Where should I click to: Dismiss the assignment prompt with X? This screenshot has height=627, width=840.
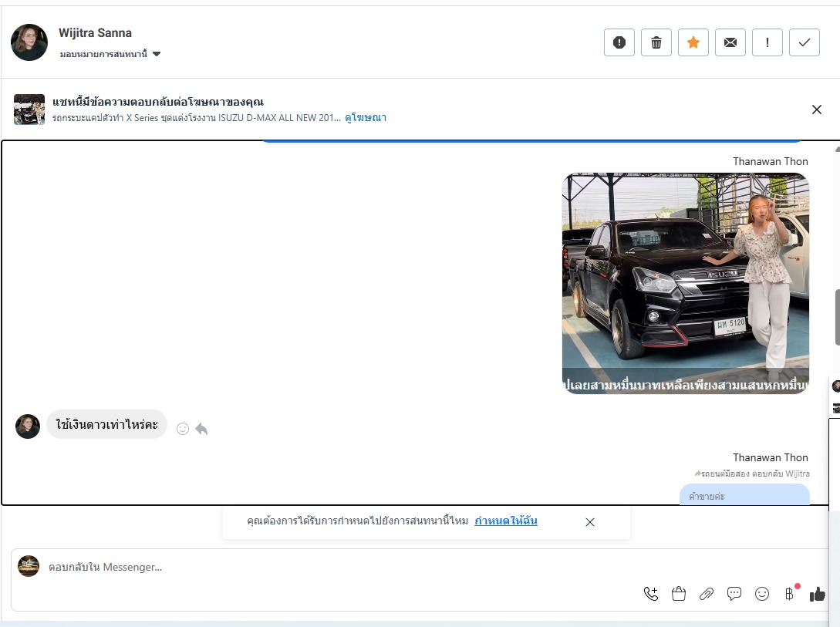(x=590, y=522)
